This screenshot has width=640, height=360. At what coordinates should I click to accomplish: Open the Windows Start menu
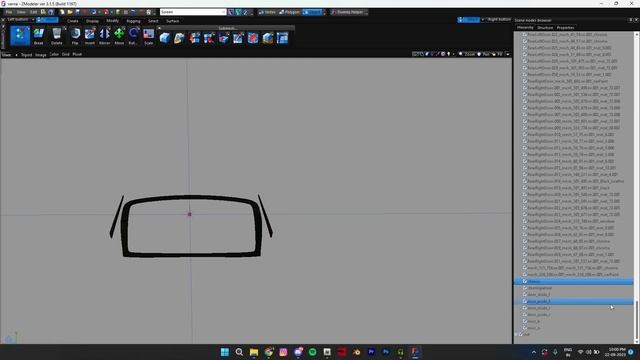(x=224, y=352)
